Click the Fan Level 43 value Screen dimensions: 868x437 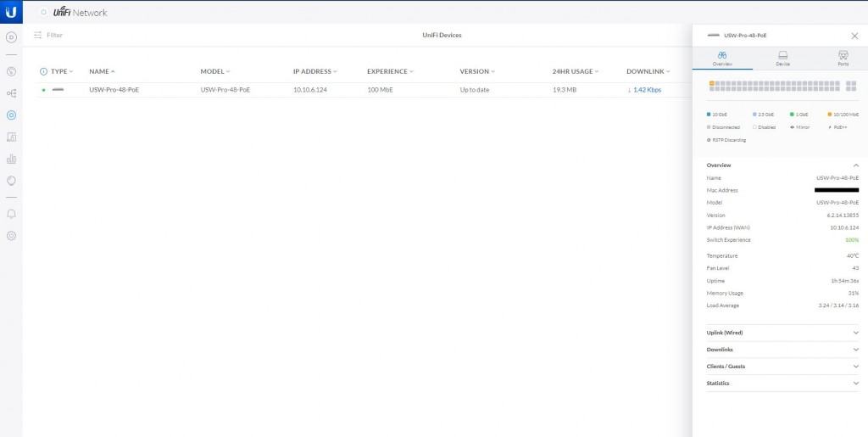pos(856,268)
